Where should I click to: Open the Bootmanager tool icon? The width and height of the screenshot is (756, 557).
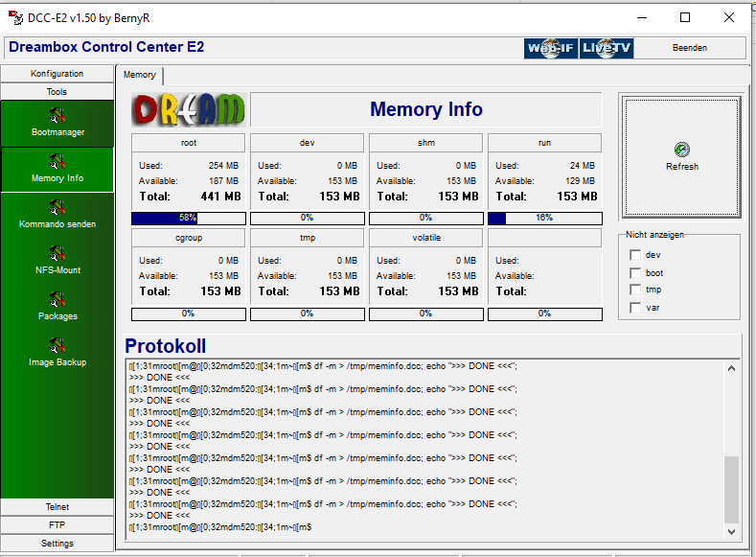(57, 116)
